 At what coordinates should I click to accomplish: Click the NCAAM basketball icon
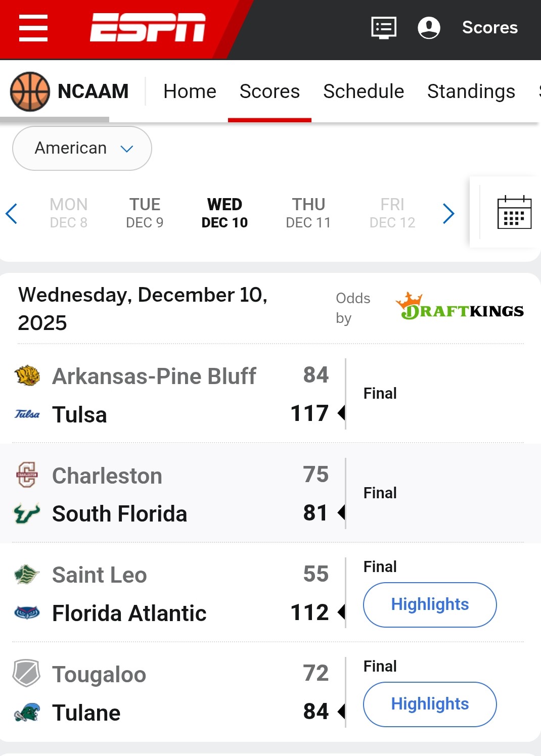pos(30,91)
